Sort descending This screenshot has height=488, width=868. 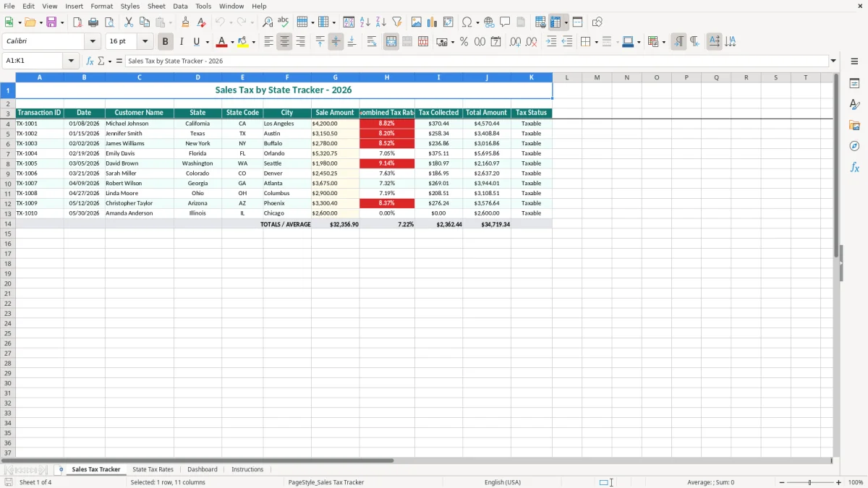click(381, 22)
